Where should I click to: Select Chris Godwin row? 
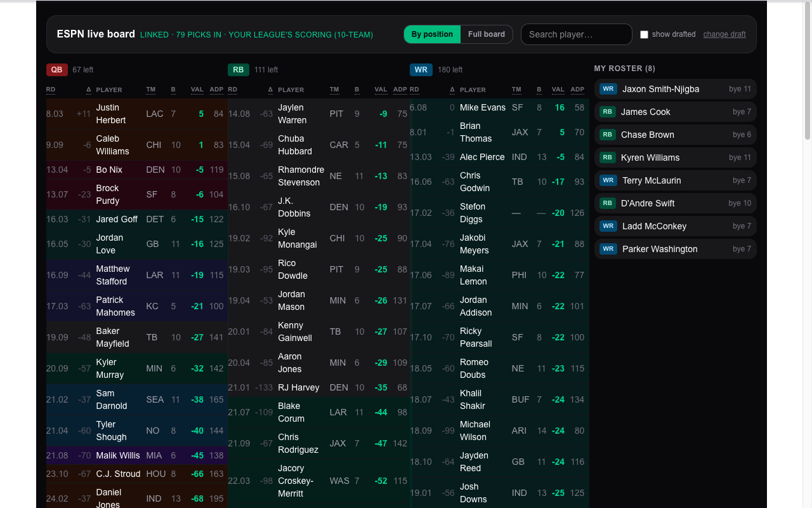(500, 182)
